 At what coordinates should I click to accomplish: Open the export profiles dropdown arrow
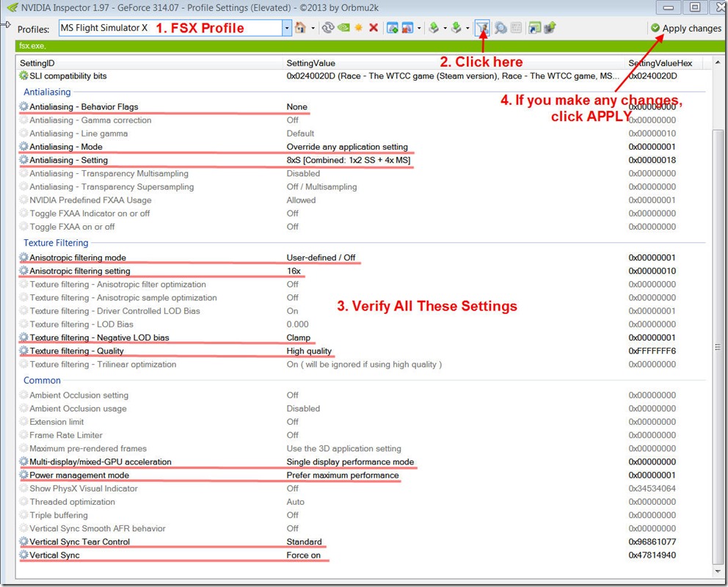click(x=445, y=29)
